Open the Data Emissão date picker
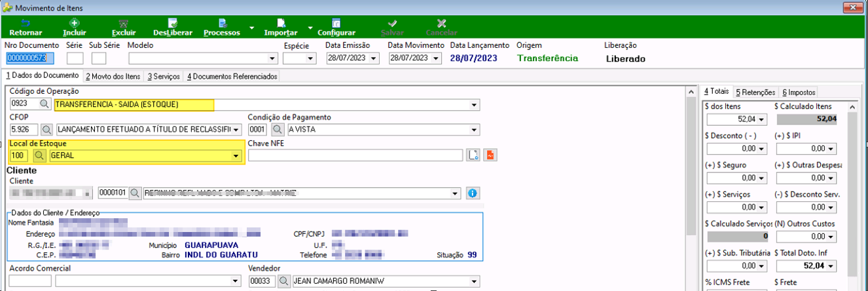Image resolution: width=868 pixels, height=291 pixels. tap(374, 58)
